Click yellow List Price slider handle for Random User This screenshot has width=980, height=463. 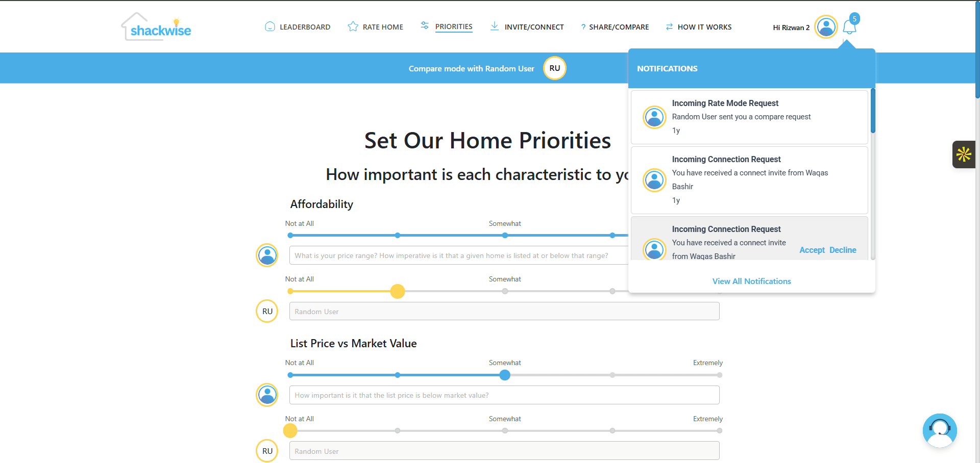(x=290, y=431)
